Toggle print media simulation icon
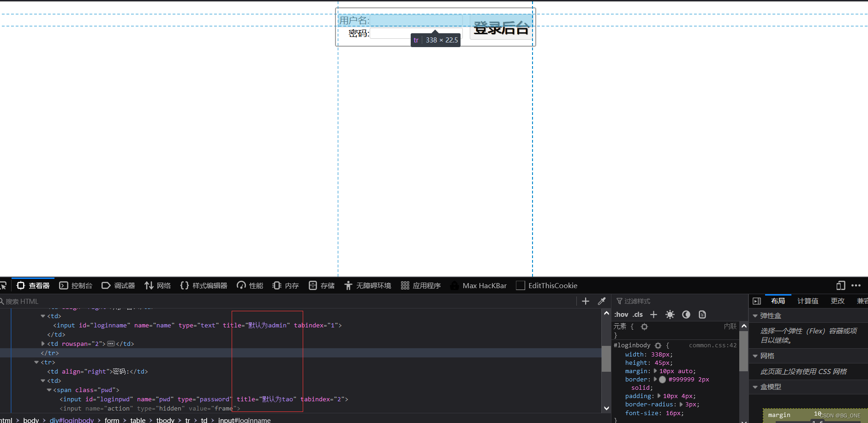This screenshot has width=868, height=423. (702, 314)
